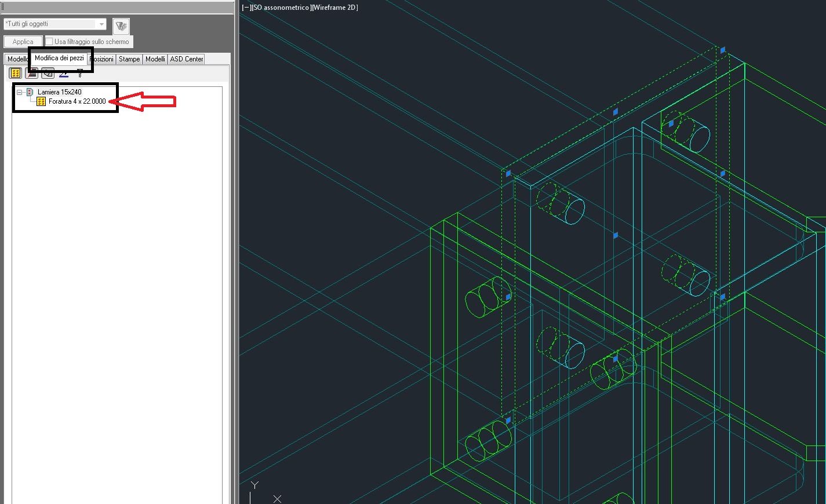This screenshot has height=504, width=826.
Task: Switch to the ASD Center tab
Action: point(186,59)
